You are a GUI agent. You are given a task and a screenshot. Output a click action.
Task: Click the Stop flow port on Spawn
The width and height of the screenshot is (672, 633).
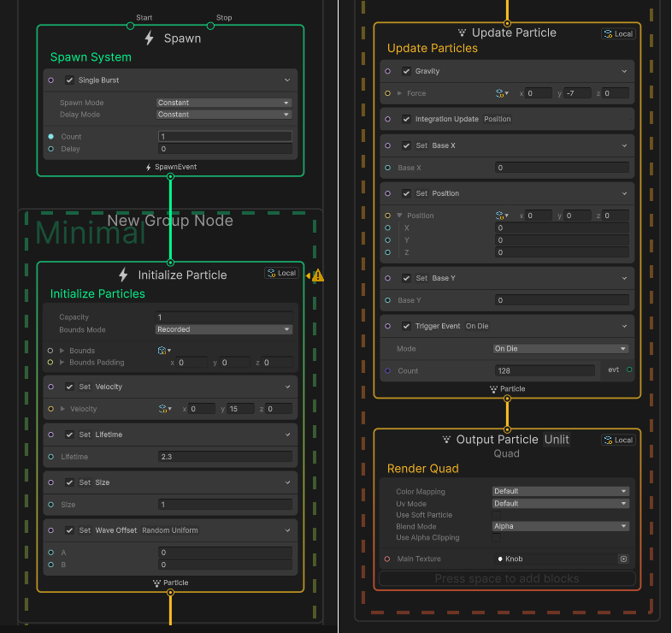click(x=210, y=27)
